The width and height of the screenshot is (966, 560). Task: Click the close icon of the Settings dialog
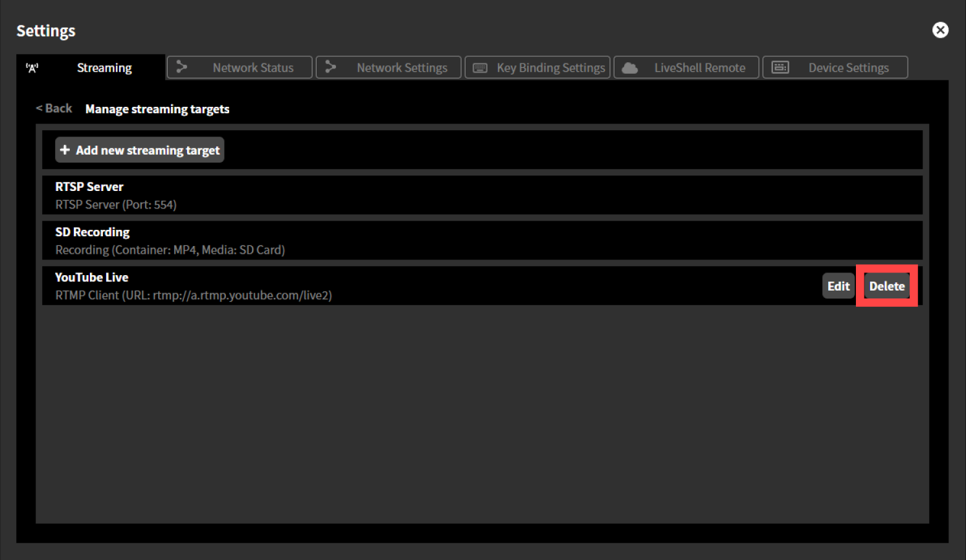[x=940, y=30]
